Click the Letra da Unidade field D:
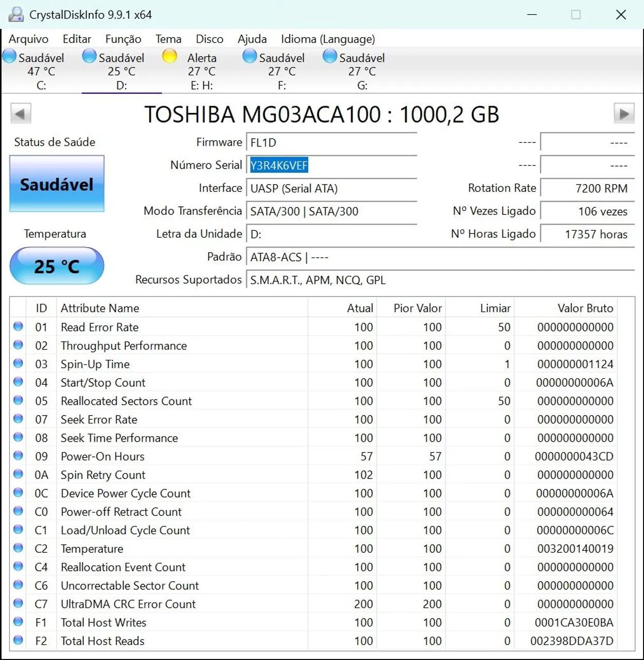The width and height of the screenshot is (644, 660). pos(332,234)
